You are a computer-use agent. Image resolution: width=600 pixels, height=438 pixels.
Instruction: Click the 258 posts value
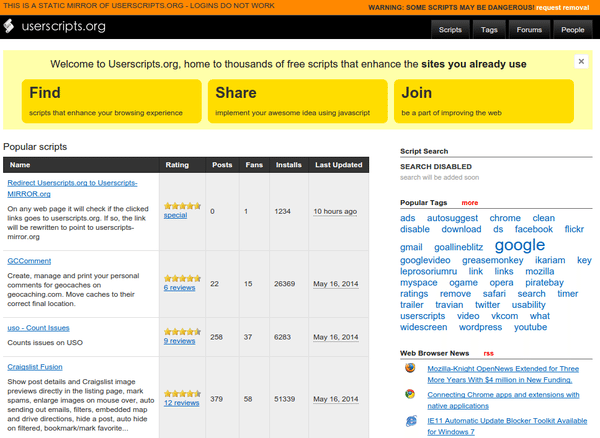216,337
